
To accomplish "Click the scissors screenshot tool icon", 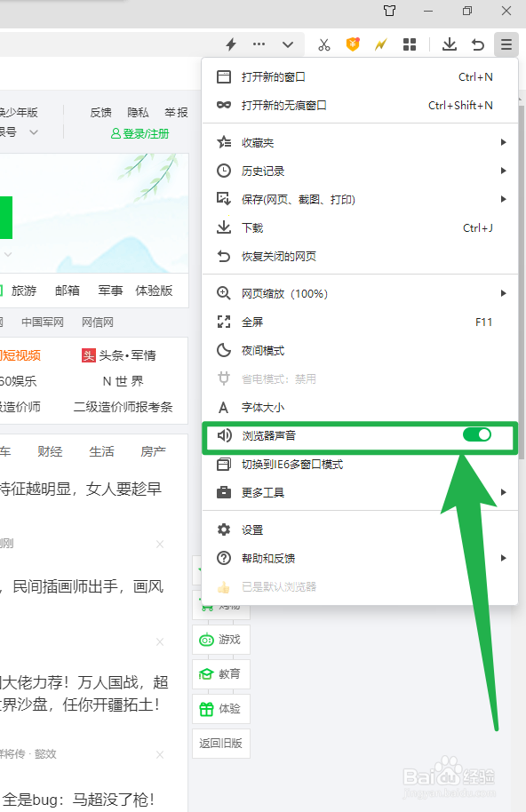I will point(324,44).
